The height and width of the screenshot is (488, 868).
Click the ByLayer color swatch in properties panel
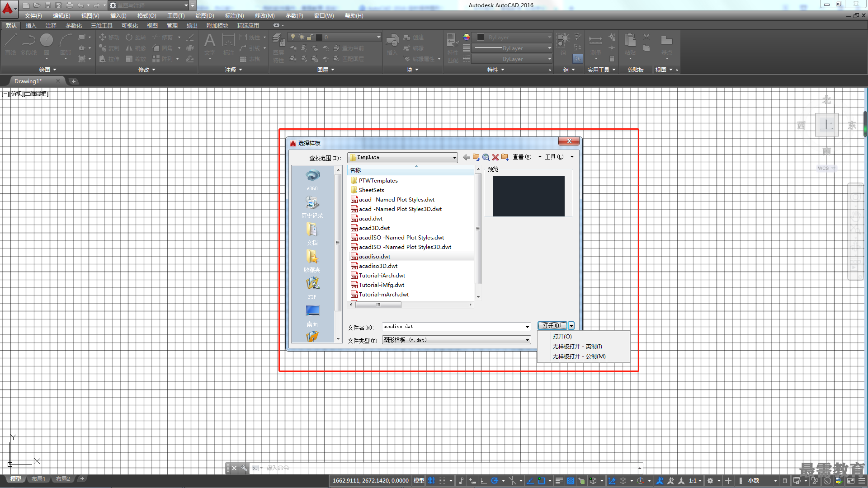[481, 38]
